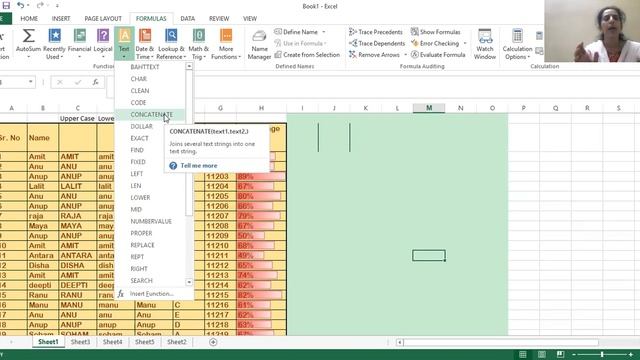Click Trace Dependents
The width and height of the screenshot is (640, 360).
(x=377, y=43)
